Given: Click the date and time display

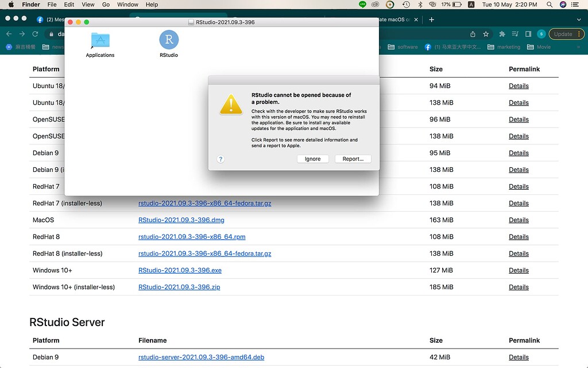Looking at the screenshot, I should pos(509,5).
